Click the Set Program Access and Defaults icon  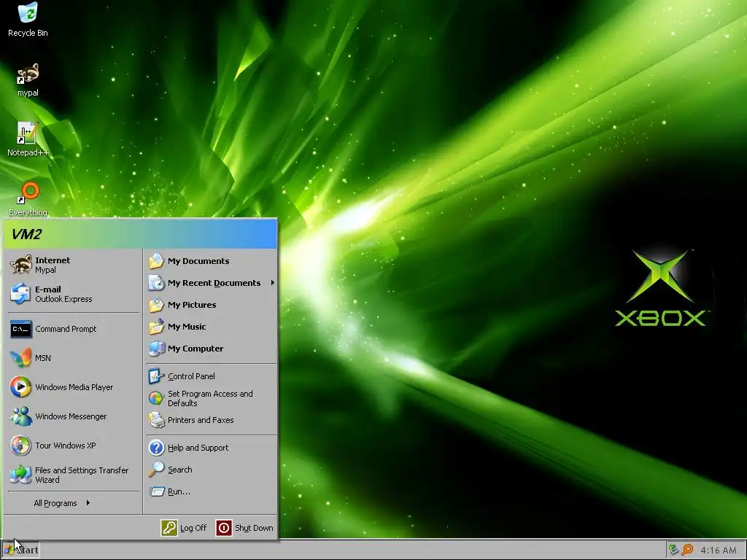point(156,398)
